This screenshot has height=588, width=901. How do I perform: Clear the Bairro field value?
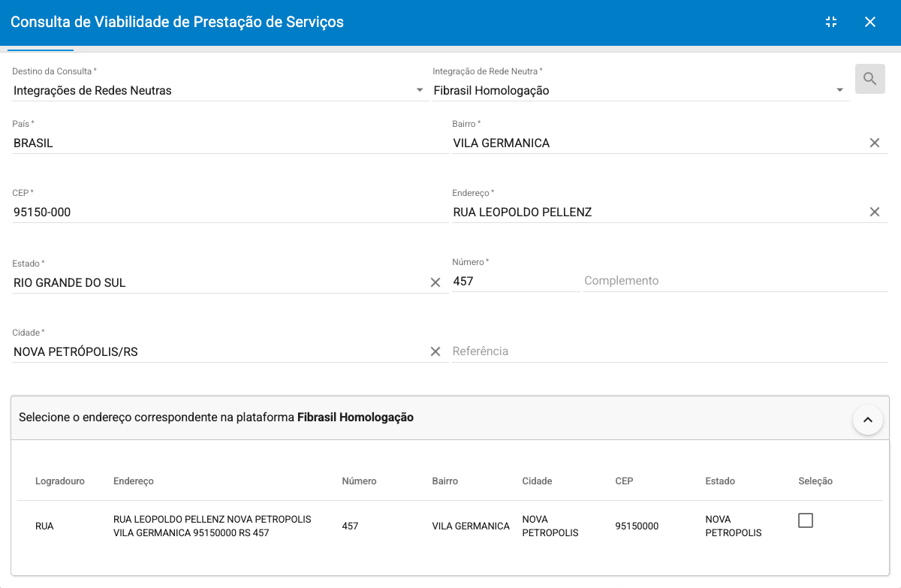coord(874,143)
